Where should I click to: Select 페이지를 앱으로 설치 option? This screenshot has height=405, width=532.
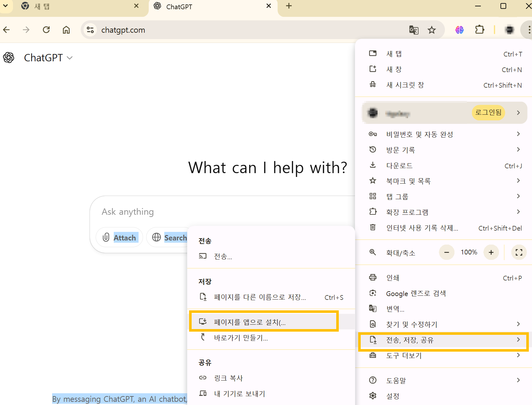271,322
